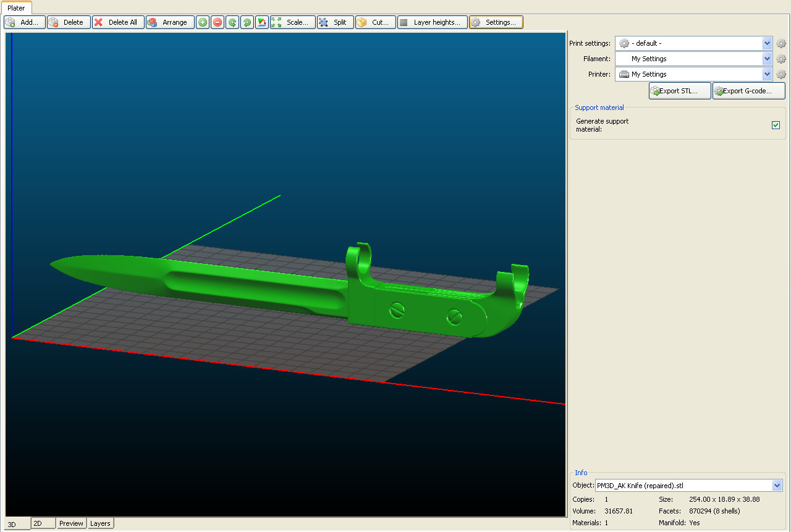
Task: Click the flip/mirror object toolbar icon
Action: tap(262, 22)
